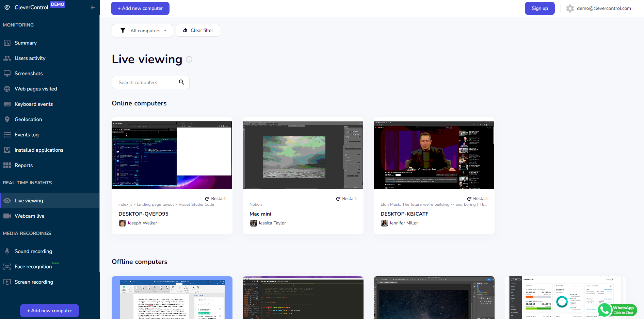Click Joseph Walker's avatar
This screenshot has width=644, height=319.
(122, 223)
